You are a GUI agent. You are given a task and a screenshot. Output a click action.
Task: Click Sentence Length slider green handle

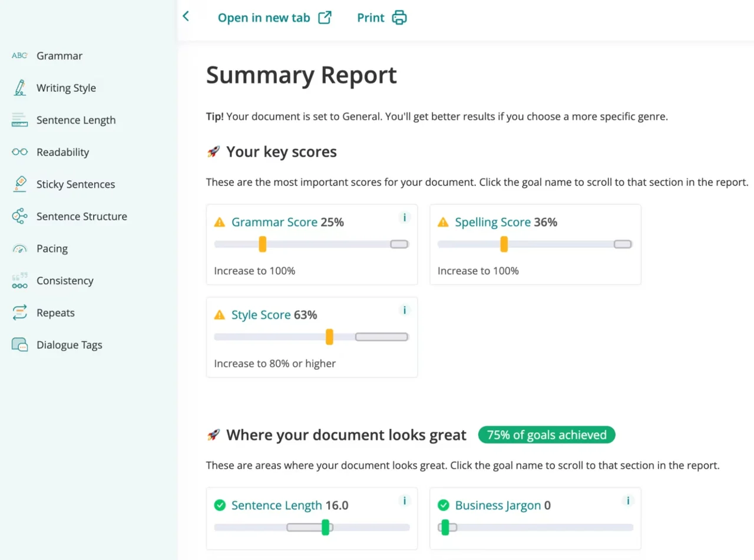tap(325, 528)
